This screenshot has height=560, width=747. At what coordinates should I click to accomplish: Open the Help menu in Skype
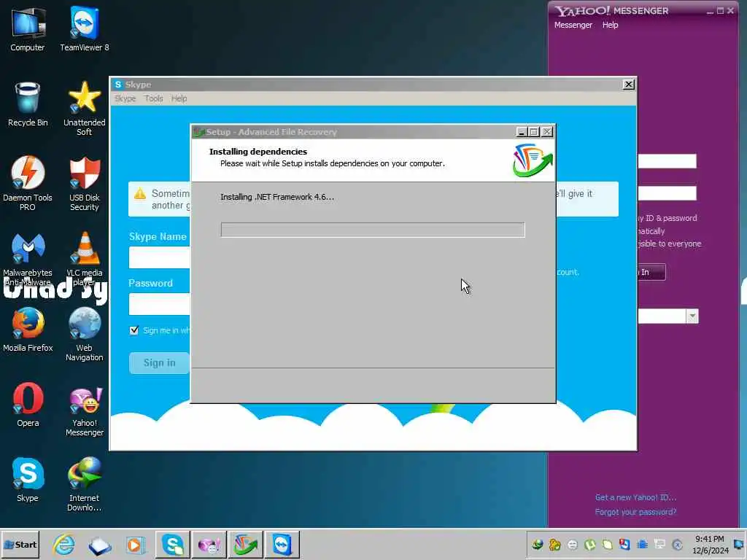[179, 98]
